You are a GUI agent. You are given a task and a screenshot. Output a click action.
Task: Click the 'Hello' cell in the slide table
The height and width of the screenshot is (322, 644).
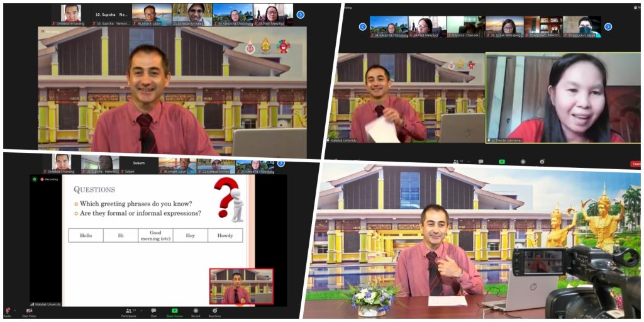[86, 235]
